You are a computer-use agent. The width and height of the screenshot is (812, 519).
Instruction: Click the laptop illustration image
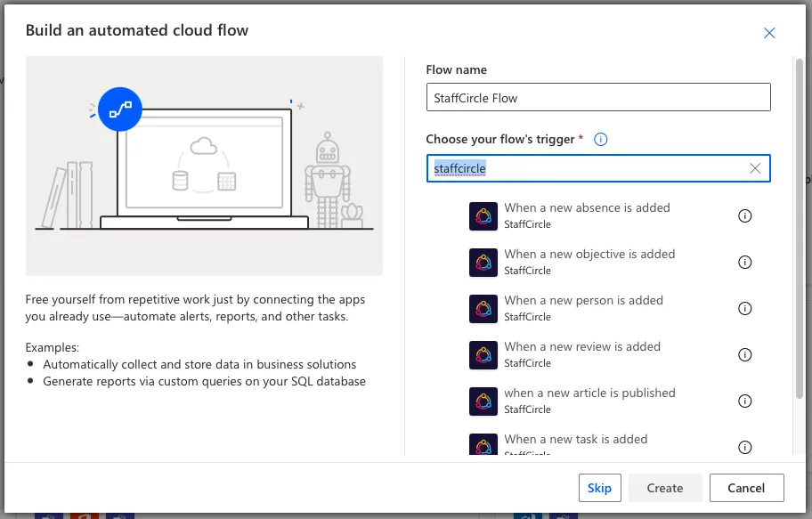(204, 166)
